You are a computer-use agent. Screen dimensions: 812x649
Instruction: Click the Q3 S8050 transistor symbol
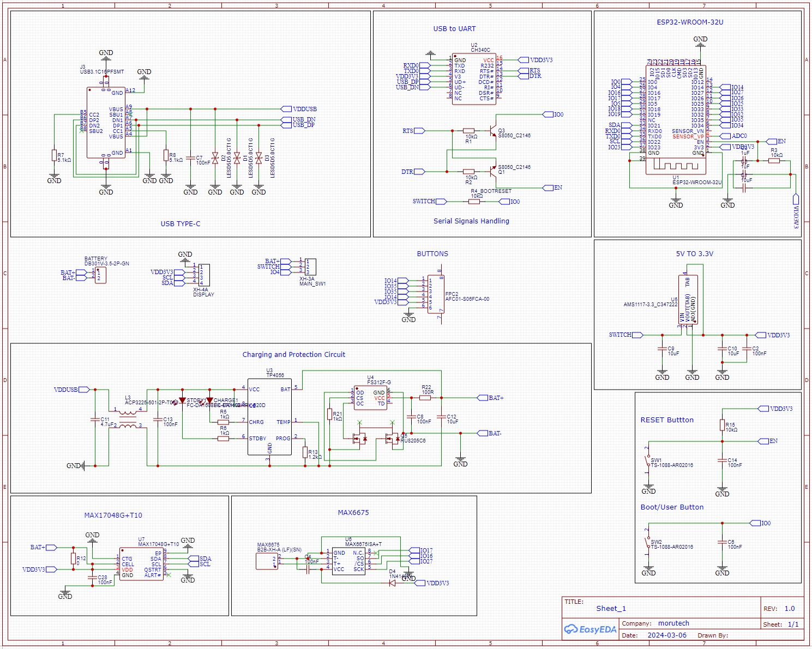pyautogui.click(x=493, y=131)
